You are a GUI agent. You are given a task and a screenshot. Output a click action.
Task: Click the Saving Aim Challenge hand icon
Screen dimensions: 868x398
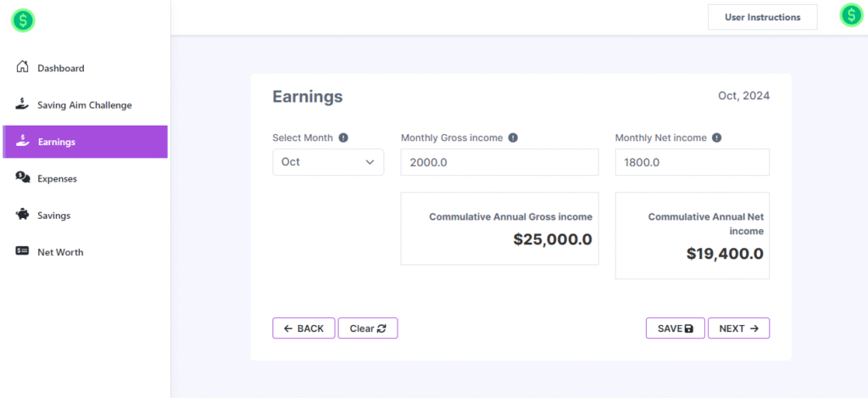(23, 104)
